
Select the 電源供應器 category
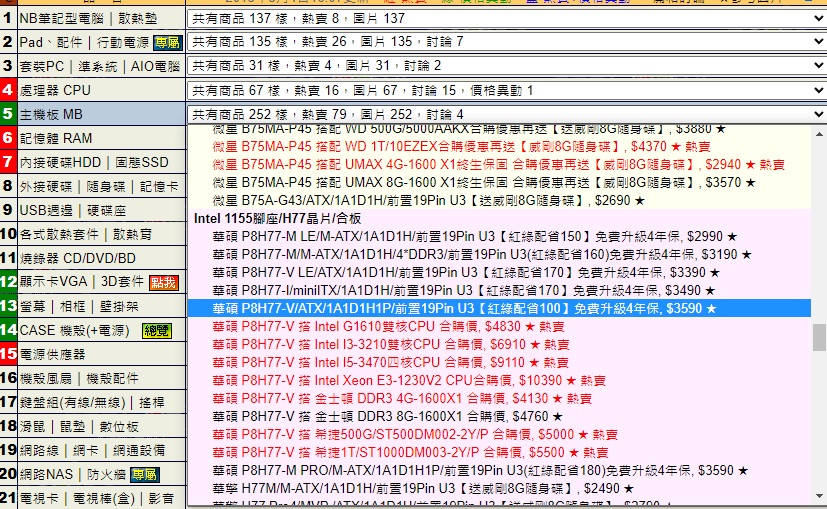point(52,354)
